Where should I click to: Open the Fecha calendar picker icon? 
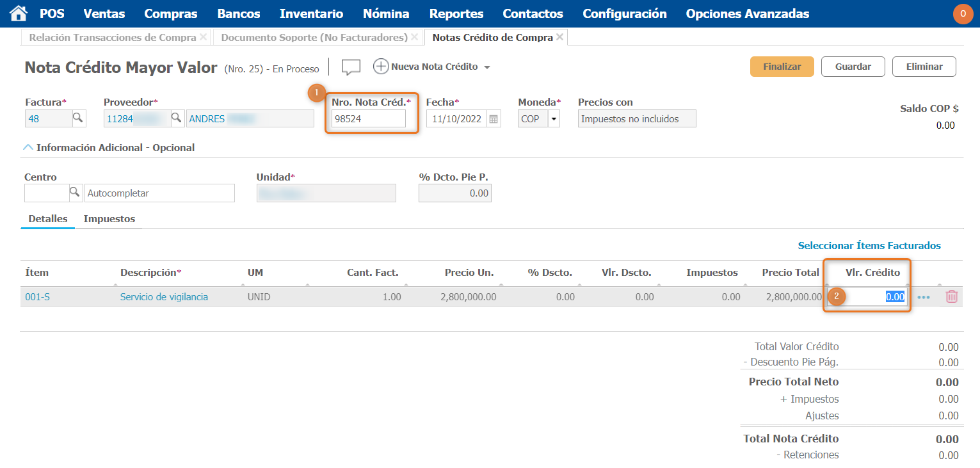[493, 119]
